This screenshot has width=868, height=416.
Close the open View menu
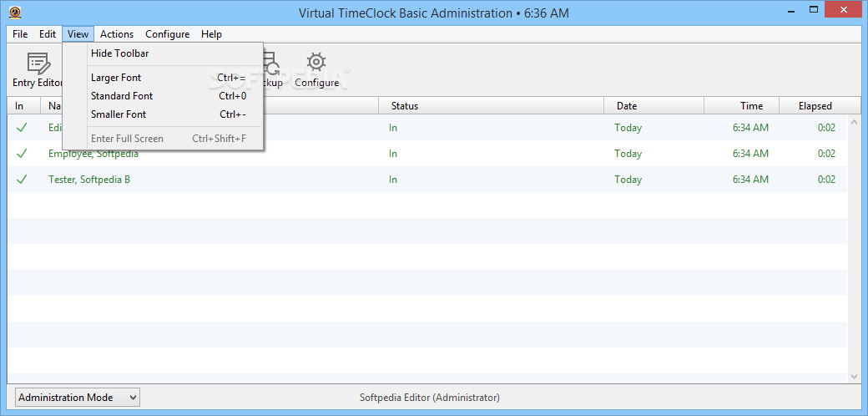pos(78,33)
